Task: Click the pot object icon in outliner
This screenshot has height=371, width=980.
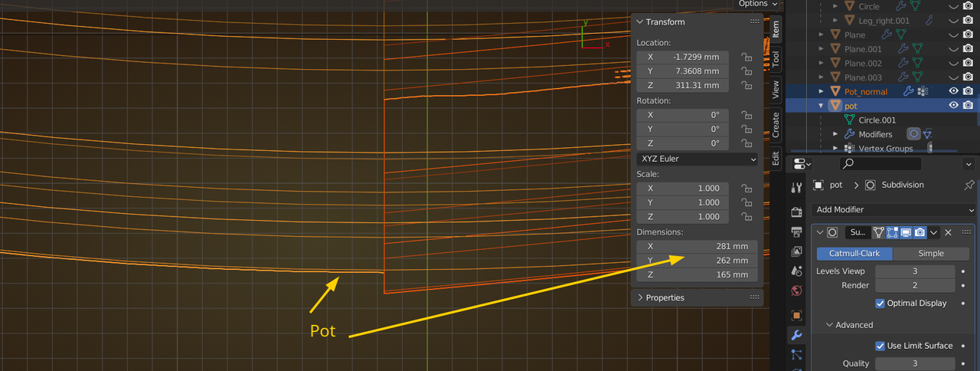Action: tap(835, 106)
